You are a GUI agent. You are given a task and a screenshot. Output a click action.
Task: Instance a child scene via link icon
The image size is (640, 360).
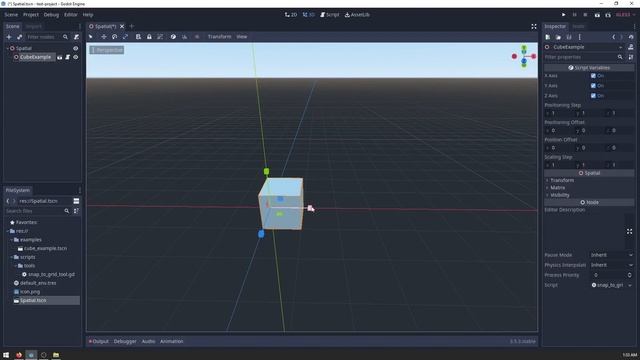[x=20, y=37]
